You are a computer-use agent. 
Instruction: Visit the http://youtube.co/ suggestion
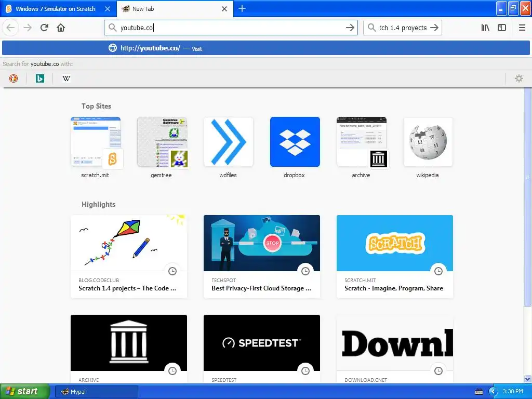tap(265, 48)
